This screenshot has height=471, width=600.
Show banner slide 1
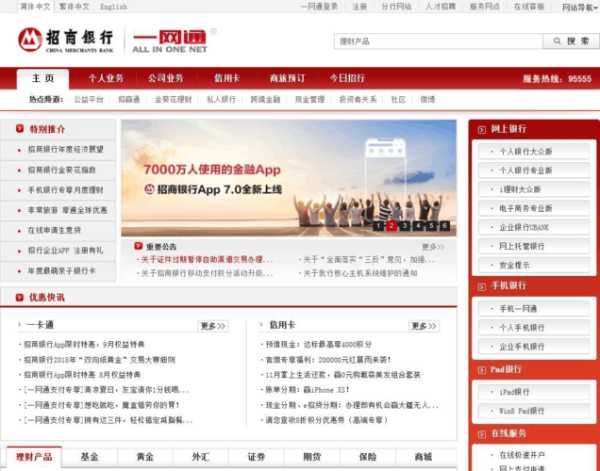(x=378, y=226)
